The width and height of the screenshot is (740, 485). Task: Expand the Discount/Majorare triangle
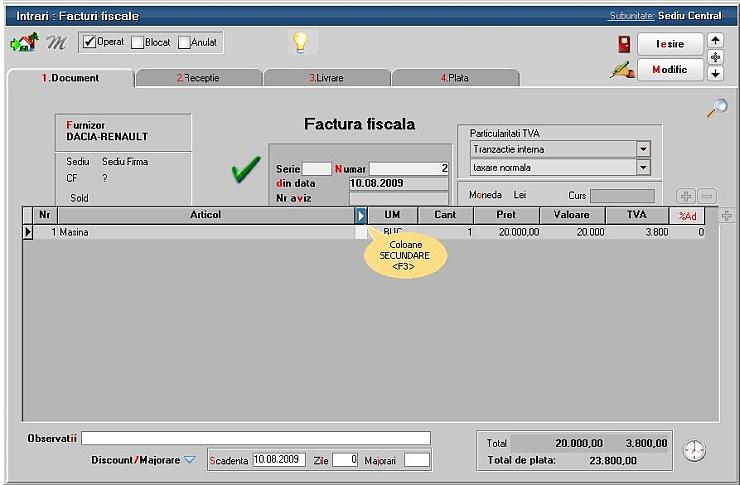pyautogui.click(x=189, y=460)
